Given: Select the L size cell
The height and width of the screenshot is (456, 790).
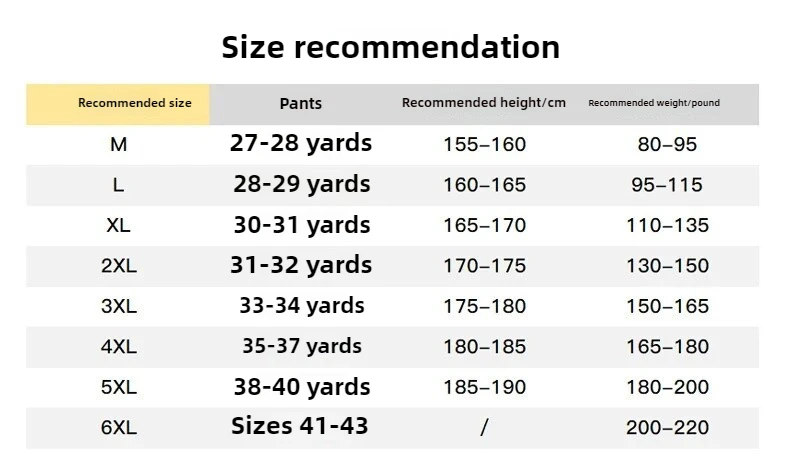Looking at the screenshot, I should 118,185.
